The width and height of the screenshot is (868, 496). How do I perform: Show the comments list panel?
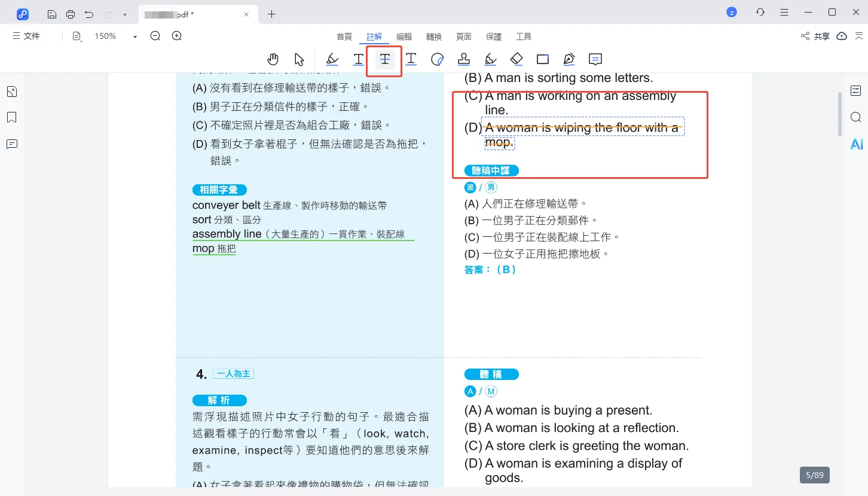11,144
